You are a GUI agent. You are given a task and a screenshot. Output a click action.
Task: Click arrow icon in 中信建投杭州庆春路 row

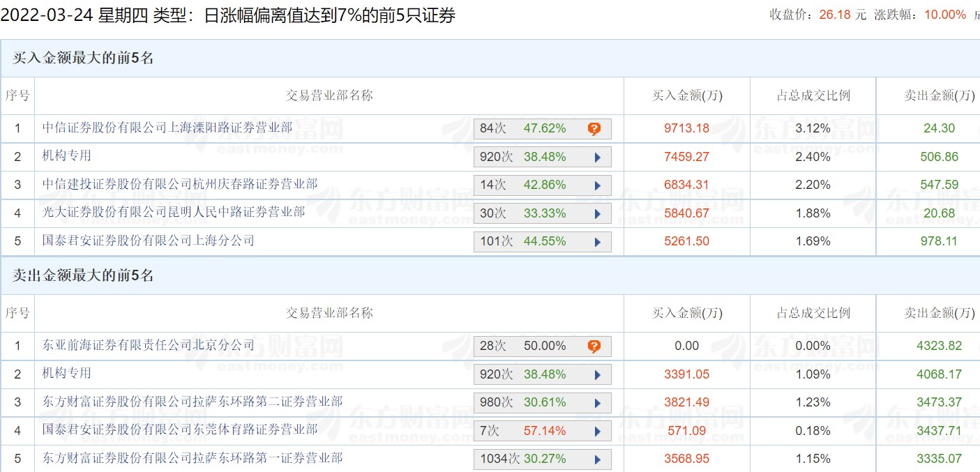[597, 185]
